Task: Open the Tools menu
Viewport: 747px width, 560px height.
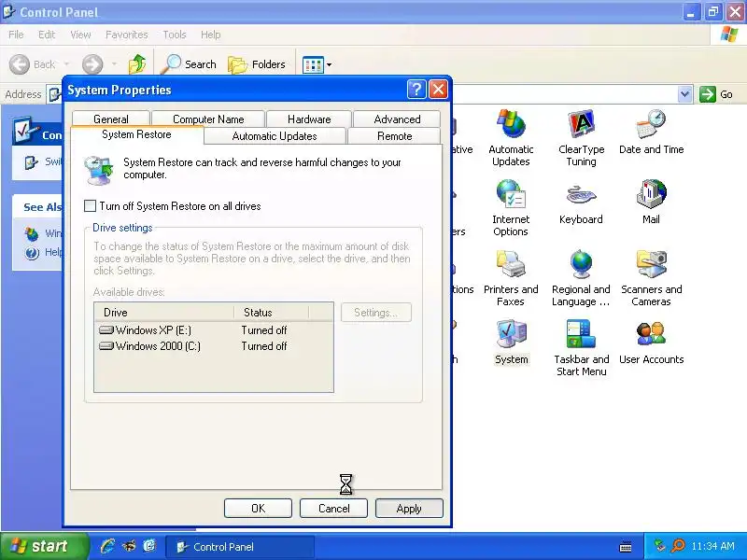Action: pos(175,35)
